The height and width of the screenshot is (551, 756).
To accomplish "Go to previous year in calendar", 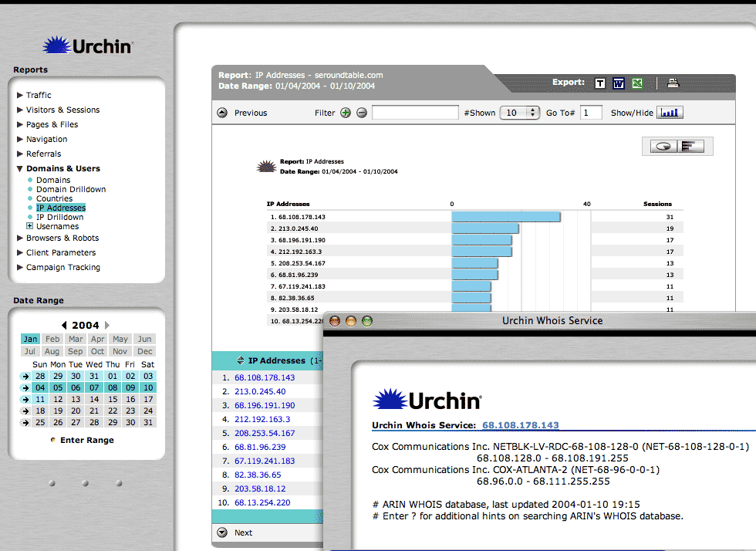I will pos(64,325).
